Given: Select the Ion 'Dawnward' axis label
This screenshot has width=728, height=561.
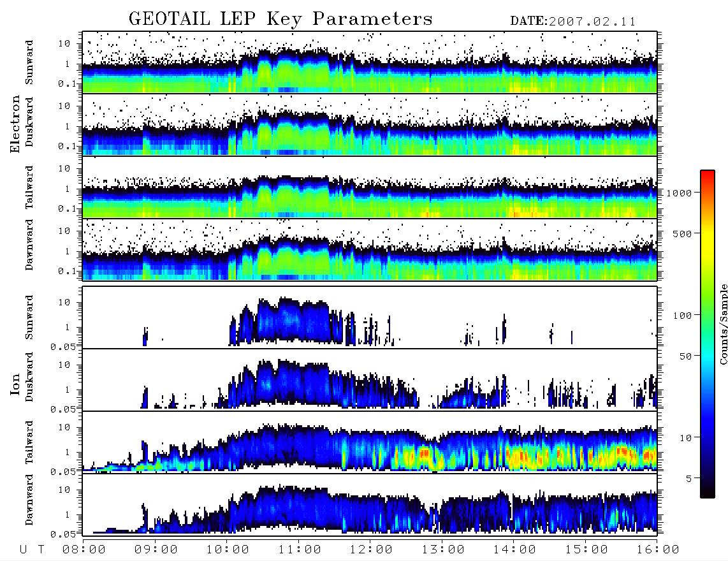Looking at the screenshot, I should (29, 500).
